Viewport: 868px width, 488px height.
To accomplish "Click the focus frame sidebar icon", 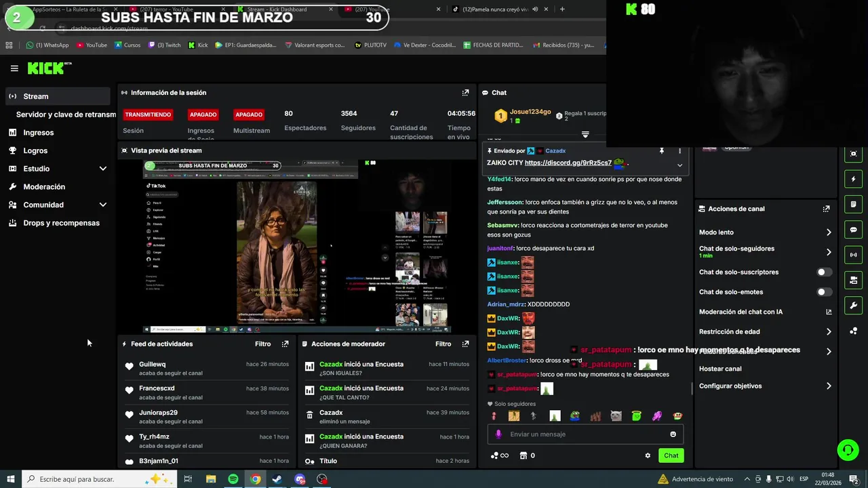I will pos(854,154).
